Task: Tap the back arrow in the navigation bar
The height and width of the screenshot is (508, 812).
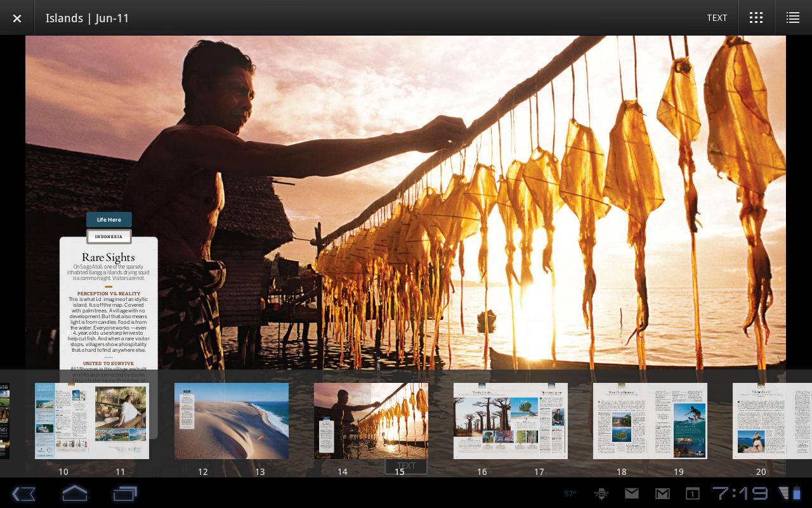Action: pos(23,493)
